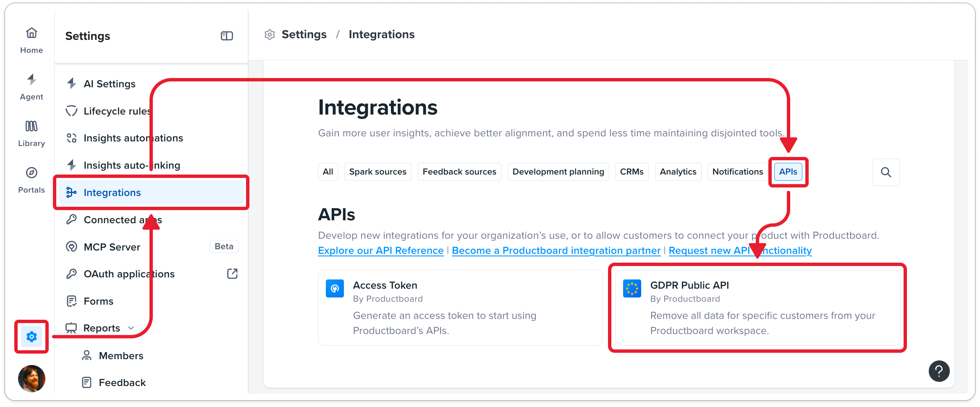Open Become a Productboard integration partner link
This screenshot has height=407, width=980.
pyautogui.click(x=556, y=250)
